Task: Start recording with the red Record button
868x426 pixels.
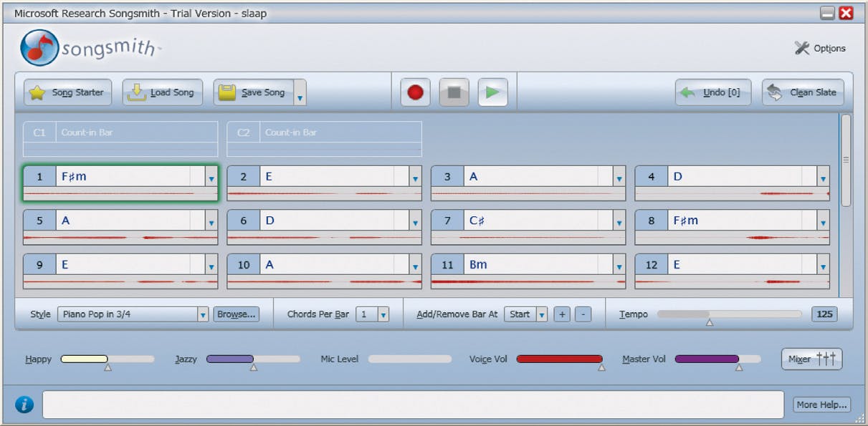Action: (x=415, y=92)
